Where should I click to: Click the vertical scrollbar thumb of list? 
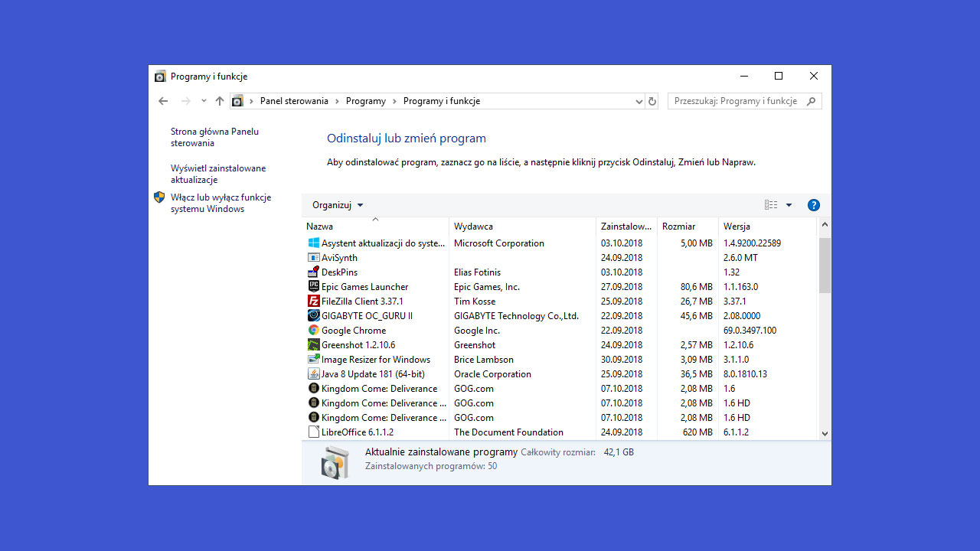825,265
